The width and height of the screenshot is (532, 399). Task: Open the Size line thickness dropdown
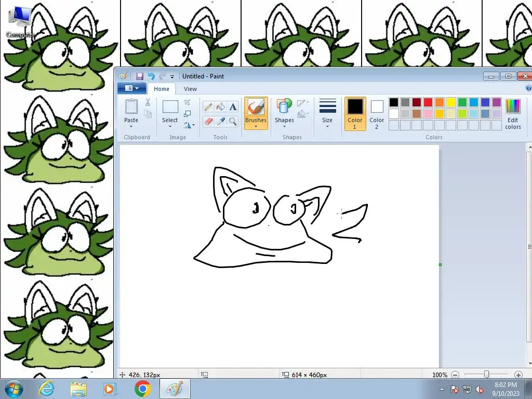pyautogui.click(x=327, y=114)
